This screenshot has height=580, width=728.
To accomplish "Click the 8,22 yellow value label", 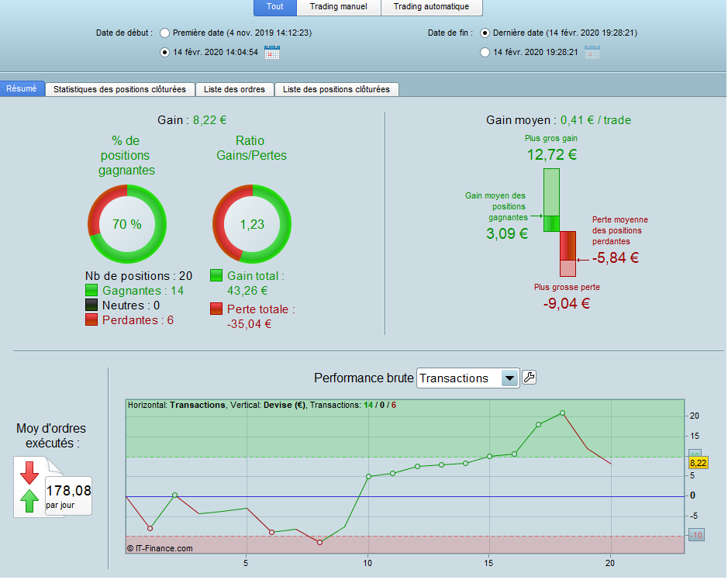I will click(x=699, y=462).
